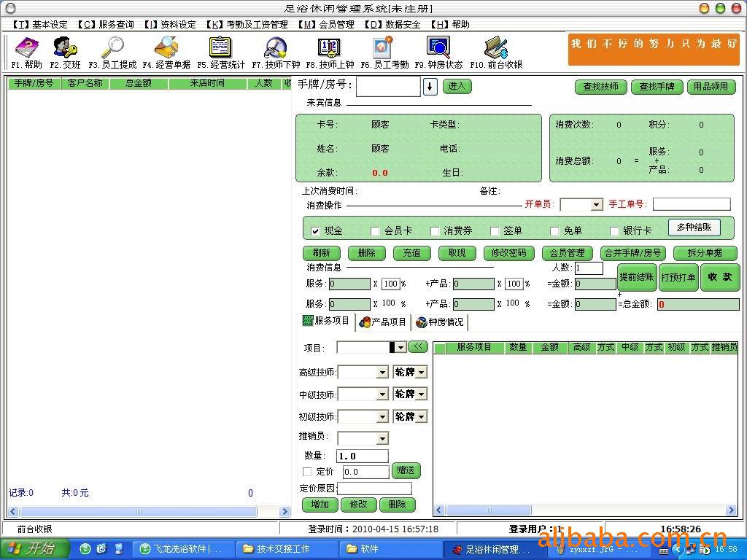The width and height of the screenshot is (747, 560).
Task: Expand the 开单员 dropdown
Action: click(596, 205)
